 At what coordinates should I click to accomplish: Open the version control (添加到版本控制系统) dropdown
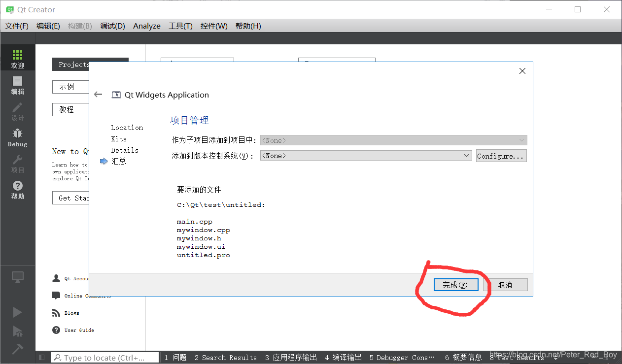pos(366,156)
